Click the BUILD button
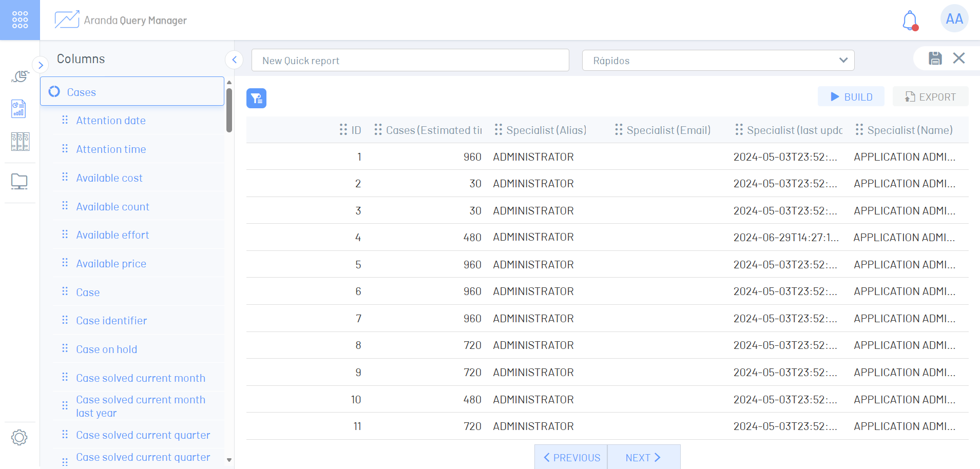Screen dimensions: 980x469 tap(851, 97)
